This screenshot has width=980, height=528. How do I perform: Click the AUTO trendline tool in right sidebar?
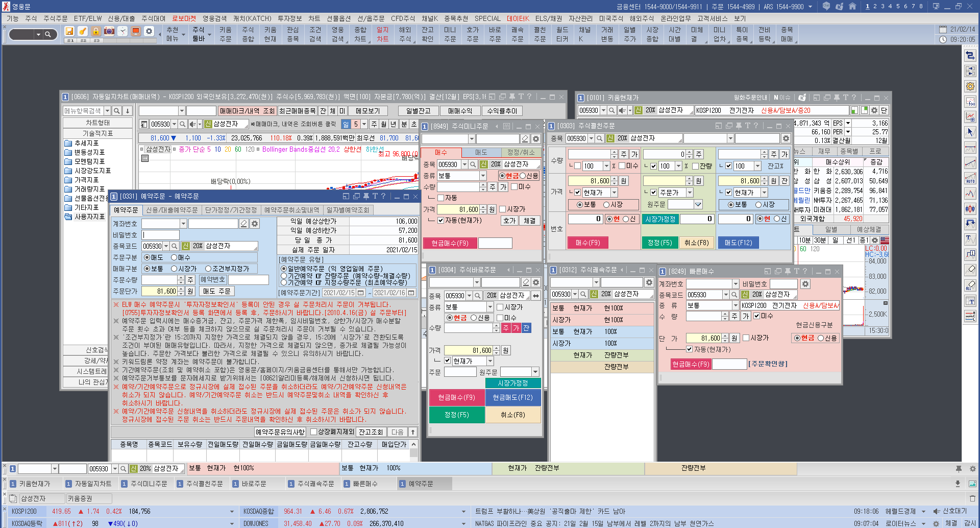click(x=970, y=178)
